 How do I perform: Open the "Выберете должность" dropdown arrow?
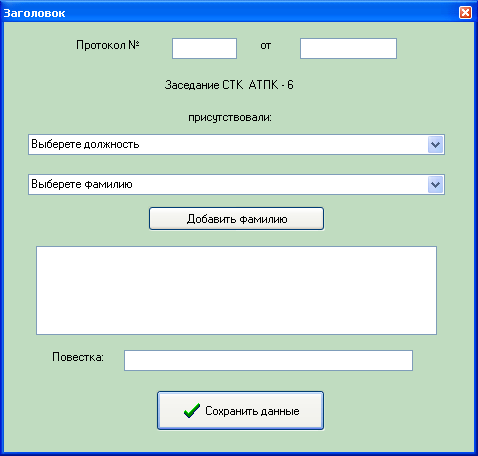coord(435,145)
